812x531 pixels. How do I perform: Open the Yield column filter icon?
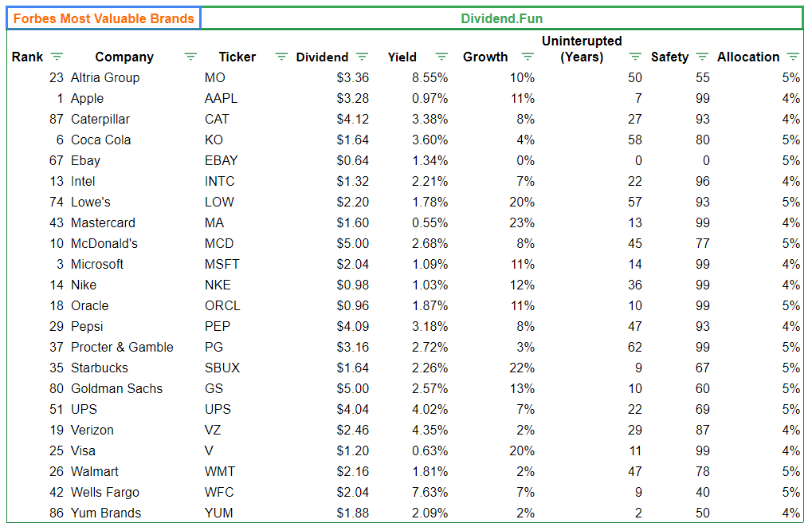click(441, 57)
